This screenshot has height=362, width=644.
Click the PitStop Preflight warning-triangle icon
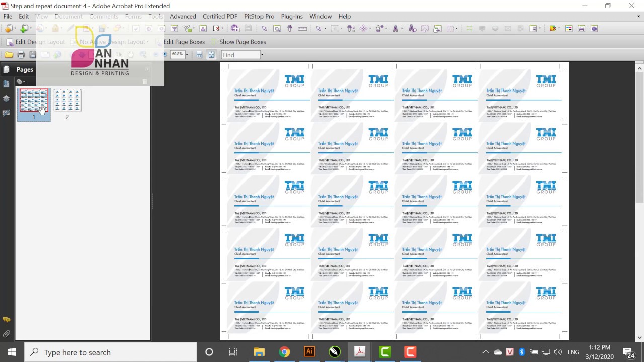point(203,29)
